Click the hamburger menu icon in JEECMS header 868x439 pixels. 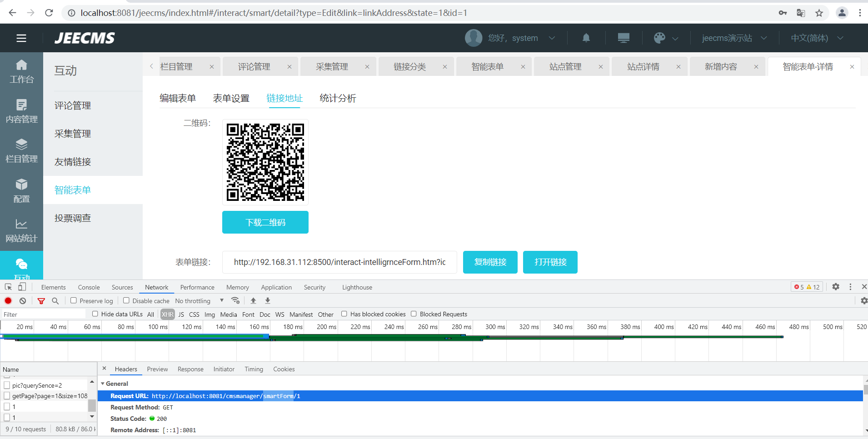pyautogui.click(x=21, y=38)
